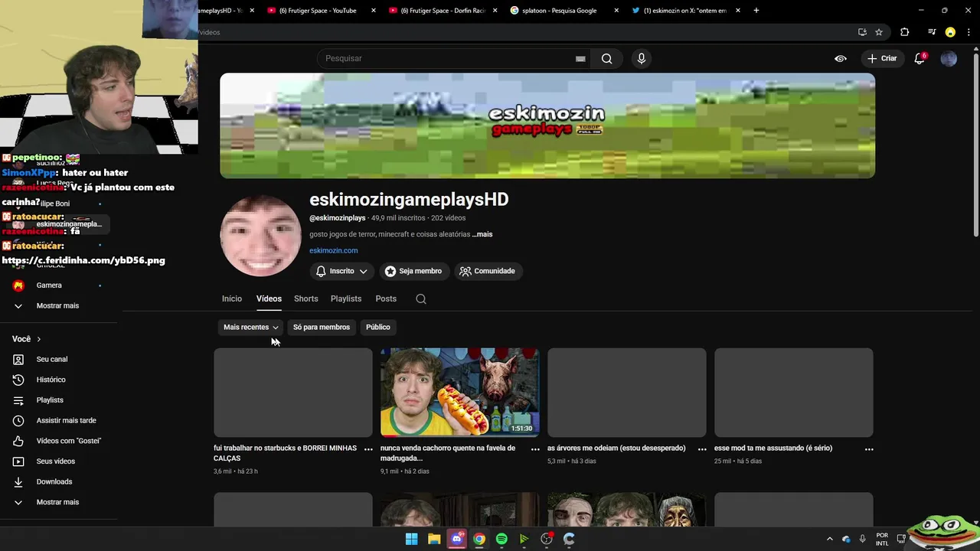The height and width of the screenshot is (551, 980).
Task: Open Windows Start menu
Action: 411,539
